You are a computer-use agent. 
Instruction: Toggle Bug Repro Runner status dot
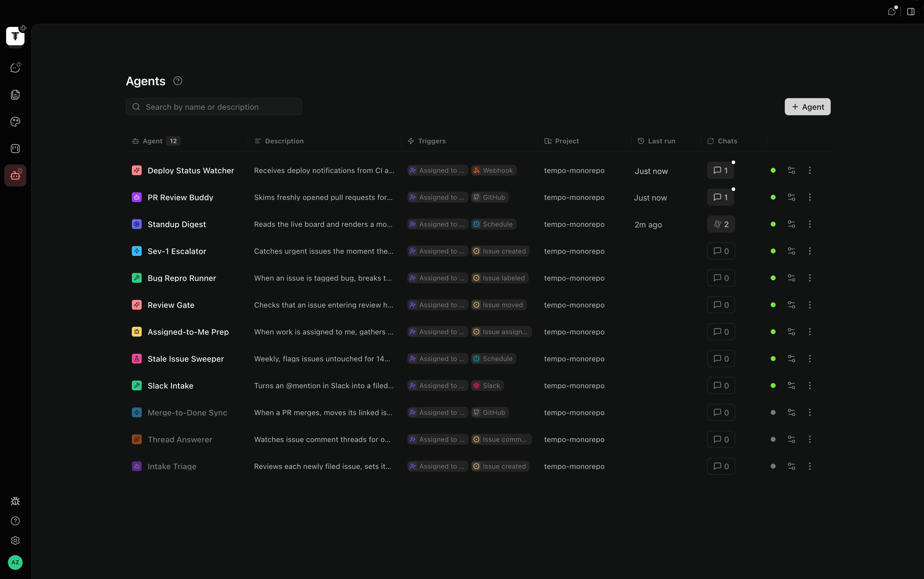coord(773,278)
